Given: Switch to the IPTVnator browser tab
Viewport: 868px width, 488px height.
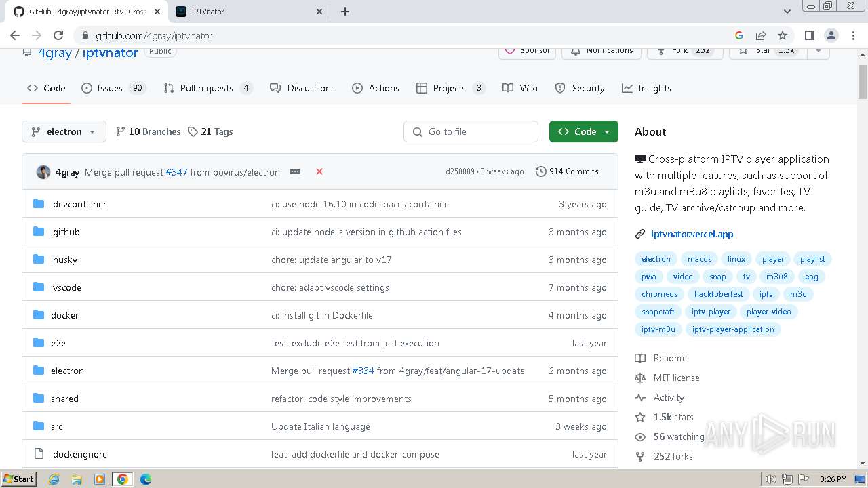Looking at the screenshot, I should pyautogui.click(x=248, y=12).
